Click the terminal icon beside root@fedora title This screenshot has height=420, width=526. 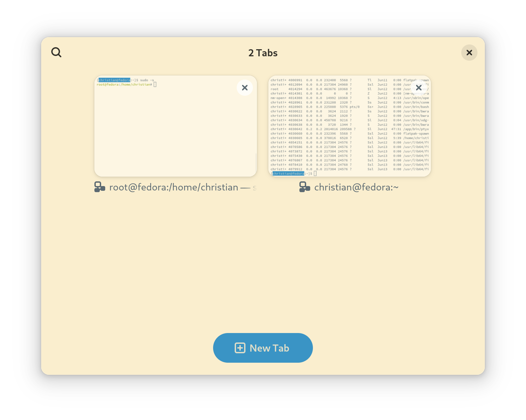(x=100, y=187)
